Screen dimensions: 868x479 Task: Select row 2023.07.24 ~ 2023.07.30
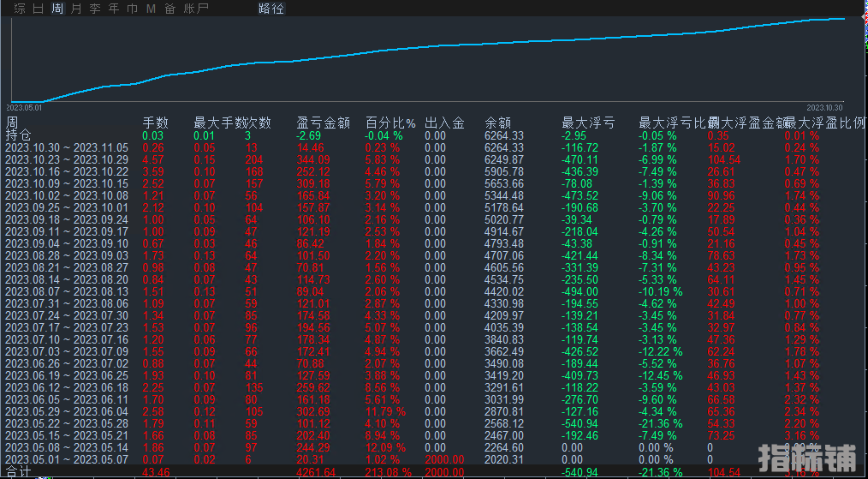(67, 315)
